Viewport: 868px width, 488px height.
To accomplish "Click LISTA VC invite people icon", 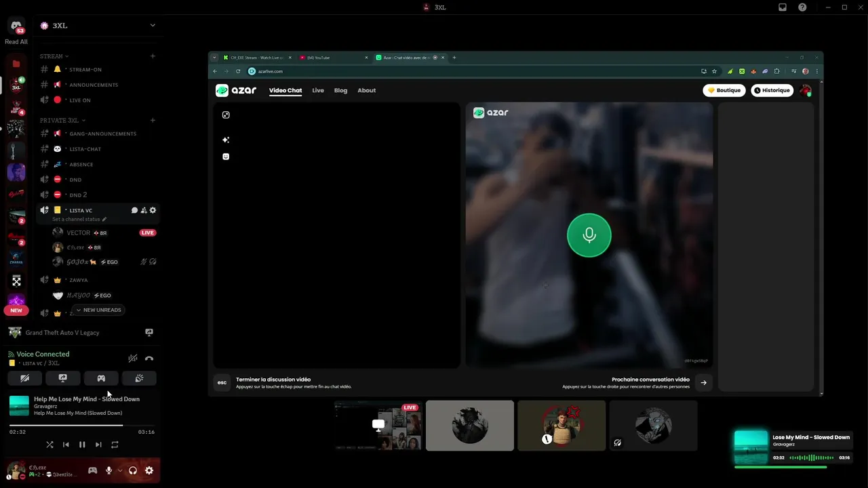I will point(144,210).
